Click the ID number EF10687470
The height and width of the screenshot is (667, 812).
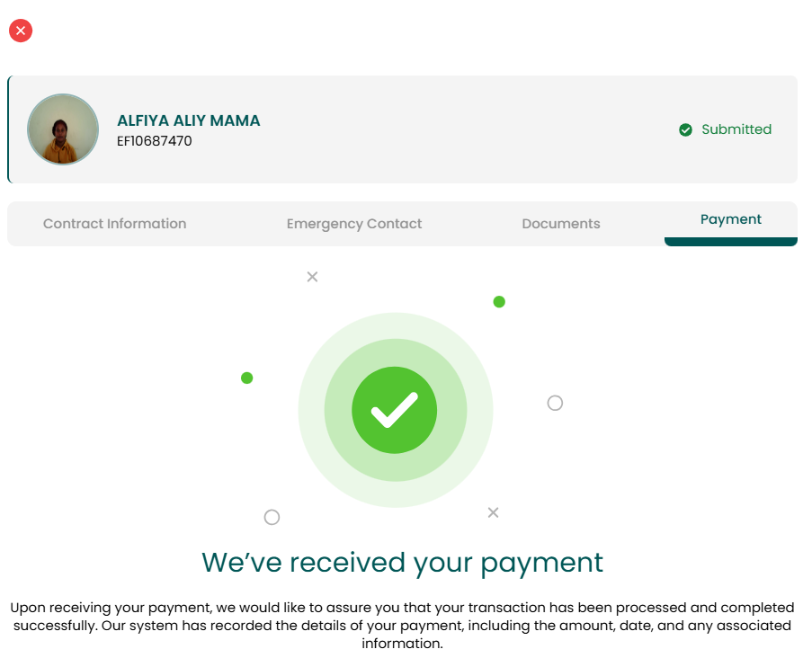tap(155, 141)
